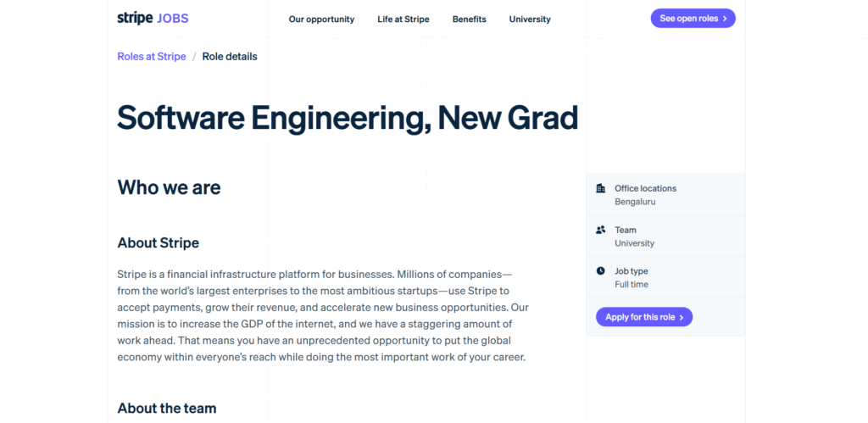
Task: Click the Bengaluru office location text
Action: point(635,202)
